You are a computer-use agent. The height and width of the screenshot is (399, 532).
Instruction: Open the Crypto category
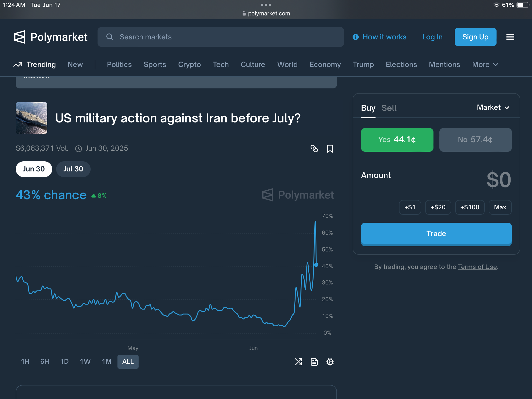coord(189,65)
